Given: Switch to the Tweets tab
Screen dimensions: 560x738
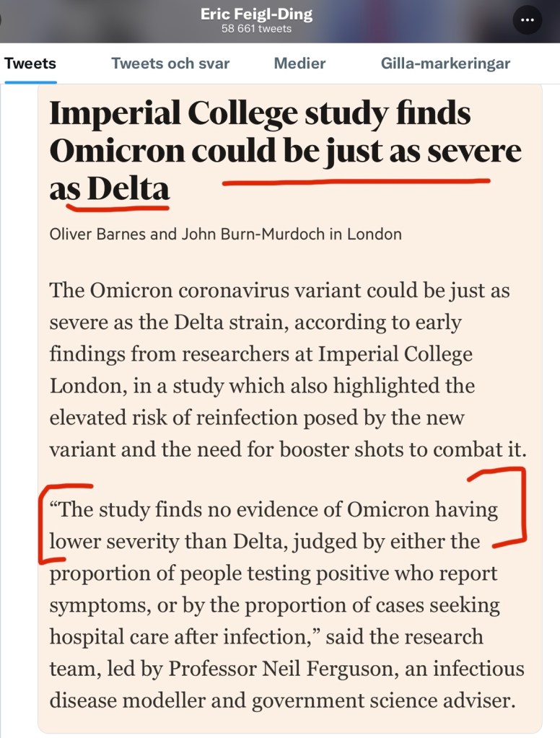Looking at the screenshot, I should point(30,63).
